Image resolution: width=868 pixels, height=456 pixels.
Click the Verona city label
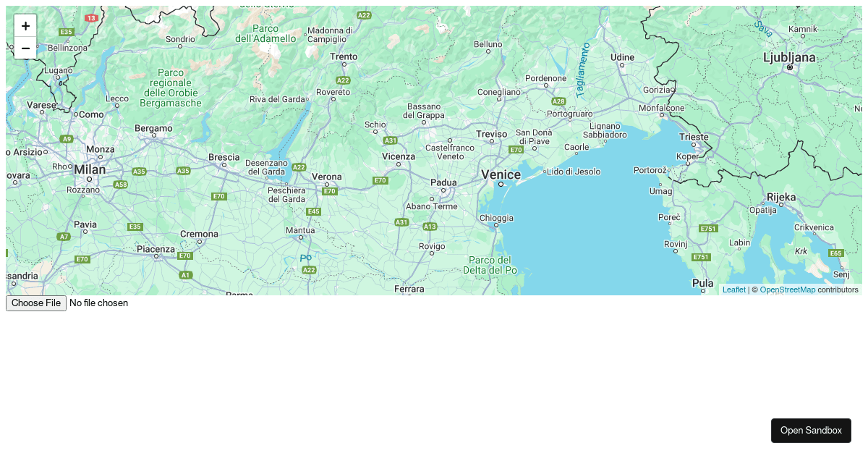(326, 177)
